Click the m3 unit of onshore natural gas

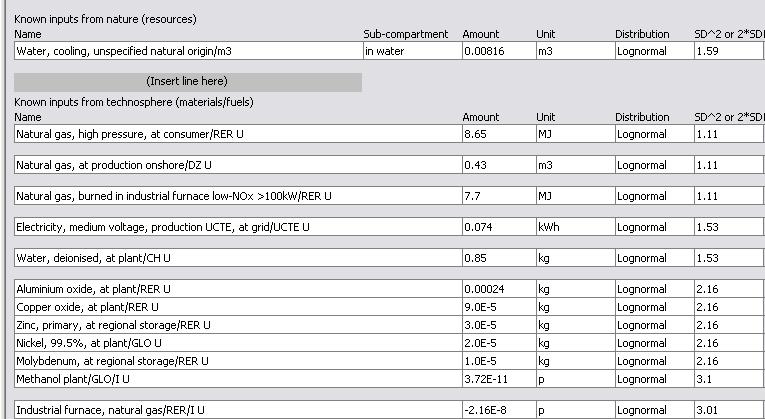572,165
